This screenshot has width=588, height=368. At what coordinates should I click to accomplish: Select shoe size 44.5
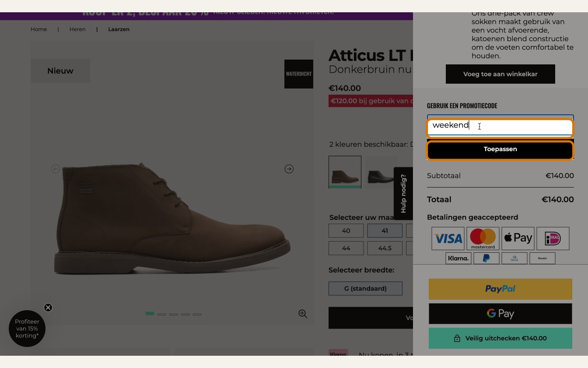[385, 248]
